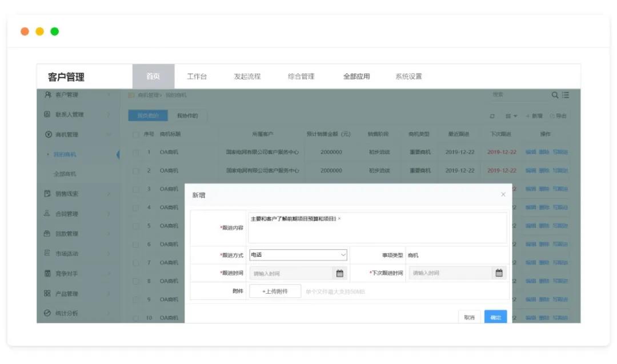Select the 我负责的 tab
617x364 pixels.
(x=148, y=115)
